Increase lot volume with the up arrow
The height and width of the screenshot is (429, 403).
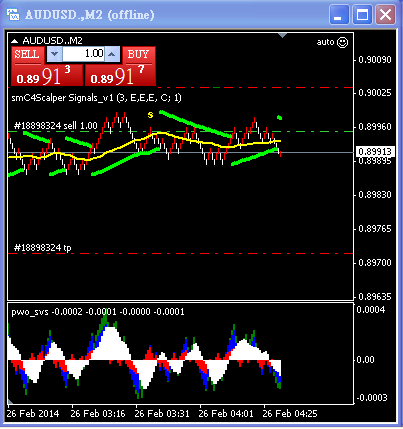click(x=112, y=54)
